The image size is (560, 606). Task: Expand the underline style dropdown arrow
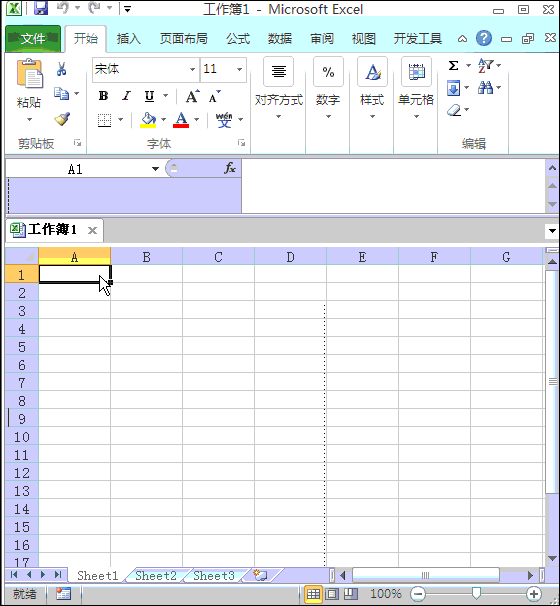165,95
